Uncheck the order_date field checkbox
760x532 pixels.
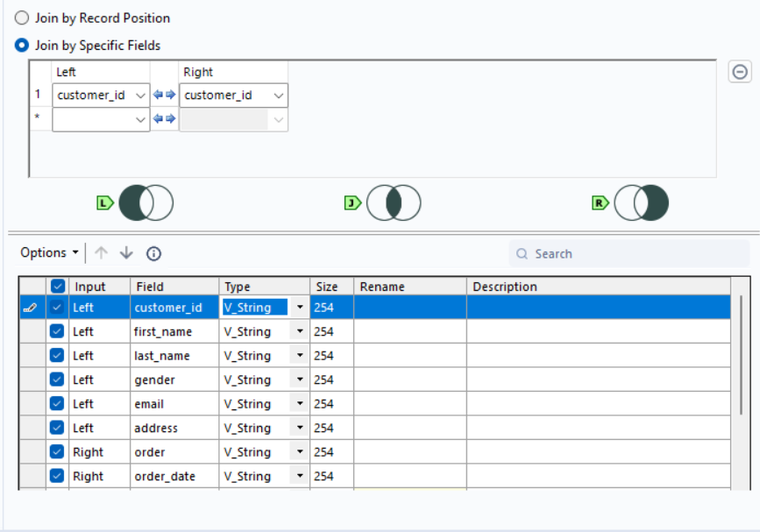[x=57, y=476]
